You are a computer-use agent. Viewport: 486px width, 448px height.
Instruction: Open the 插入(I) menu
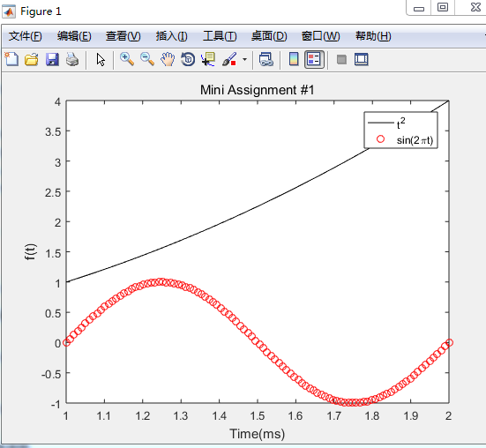pyautogui.click(x=171, y=36)
